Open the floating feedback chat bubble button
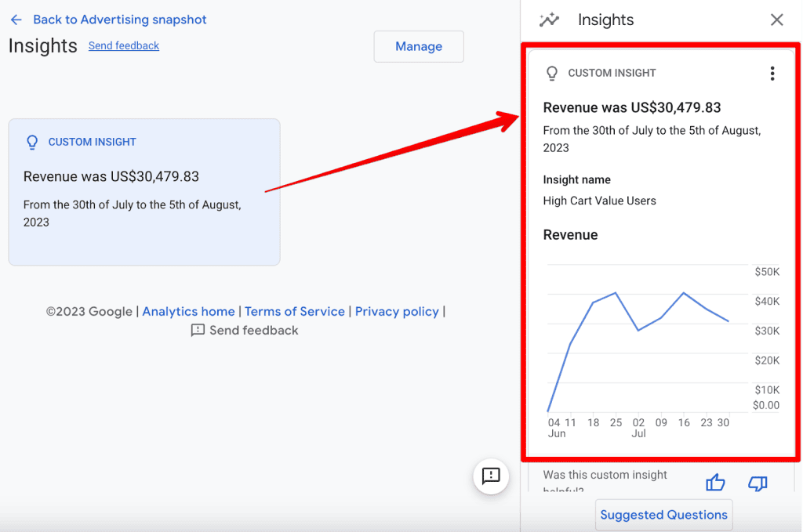The image size is (803, 532). point(491,476)
